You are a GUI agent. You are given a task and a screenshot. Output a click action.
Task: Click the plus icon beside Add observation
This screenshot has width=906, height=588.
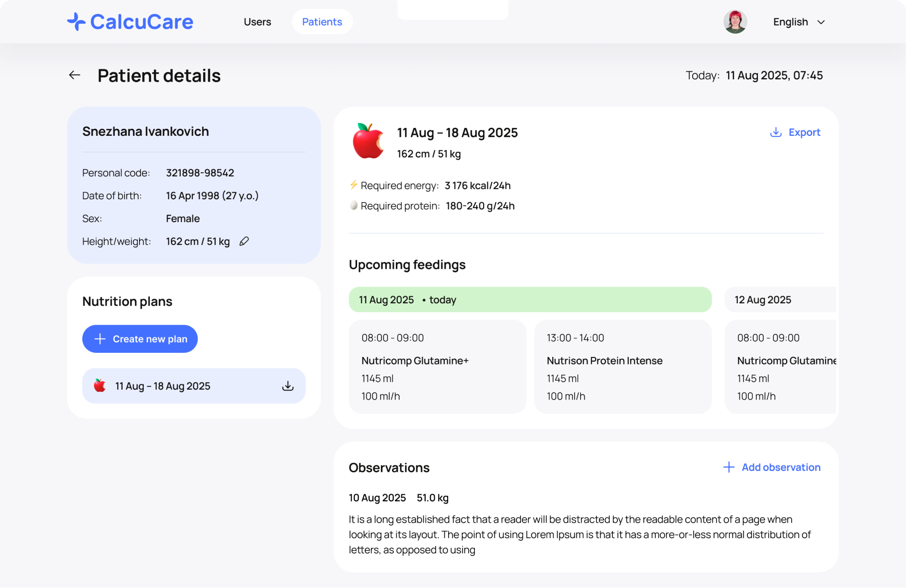(x=729, y=467)
